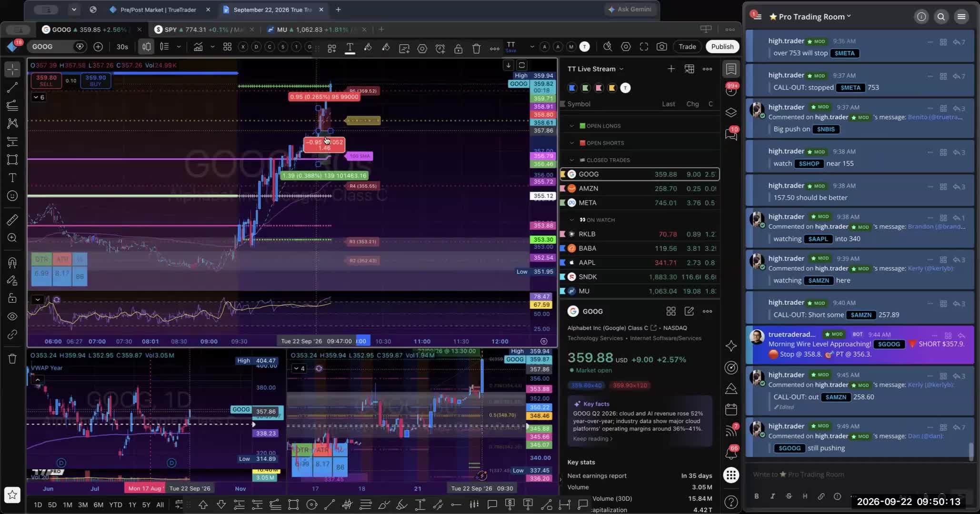Collapse the 6 indicators legend on main chart
980x514 pixels.
pyautogui.click(x=39, y=97)
